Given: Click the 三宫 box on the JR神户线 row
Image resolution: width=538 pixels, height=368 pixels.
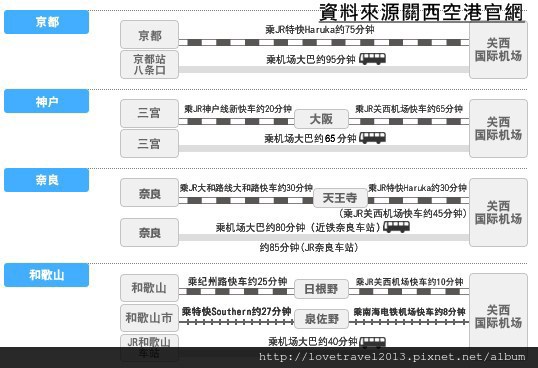Looking at the screenshot, I should pos(149,113).
